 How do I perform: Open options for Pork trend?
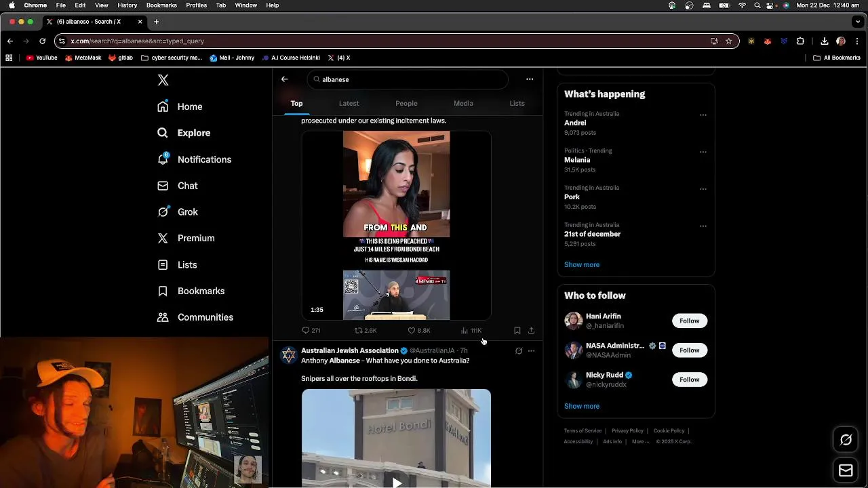[x=703, y=189]
